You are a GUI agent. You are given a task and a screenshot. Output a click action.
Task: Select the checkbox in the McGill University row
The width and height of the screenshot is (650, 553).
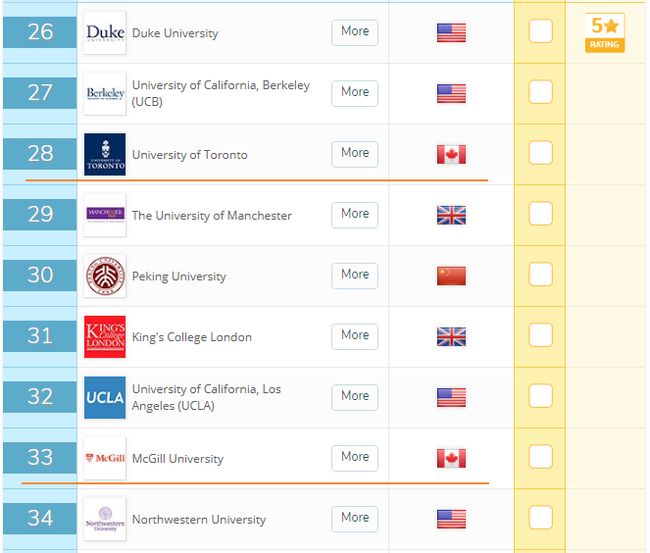pos(541,457)
